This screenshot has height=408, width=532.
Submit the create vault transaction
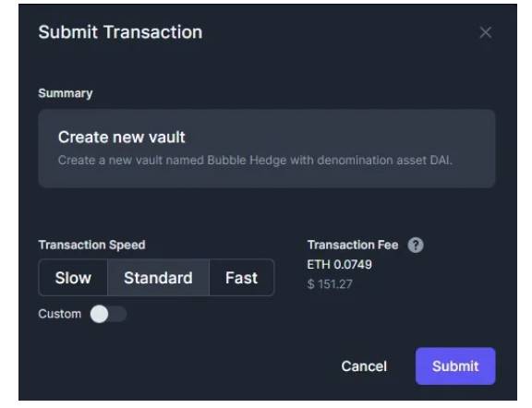tap(455, 366)
